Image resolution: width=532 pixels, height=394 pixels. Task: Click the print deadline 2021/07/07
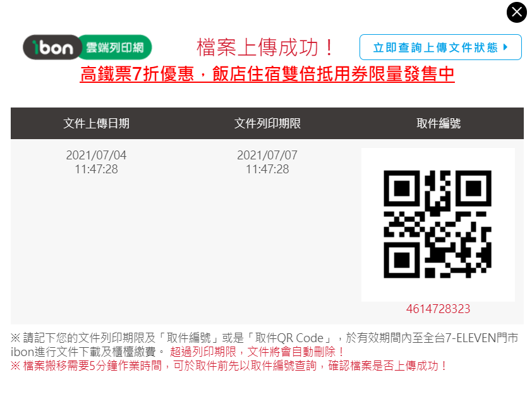pos(267,155)
